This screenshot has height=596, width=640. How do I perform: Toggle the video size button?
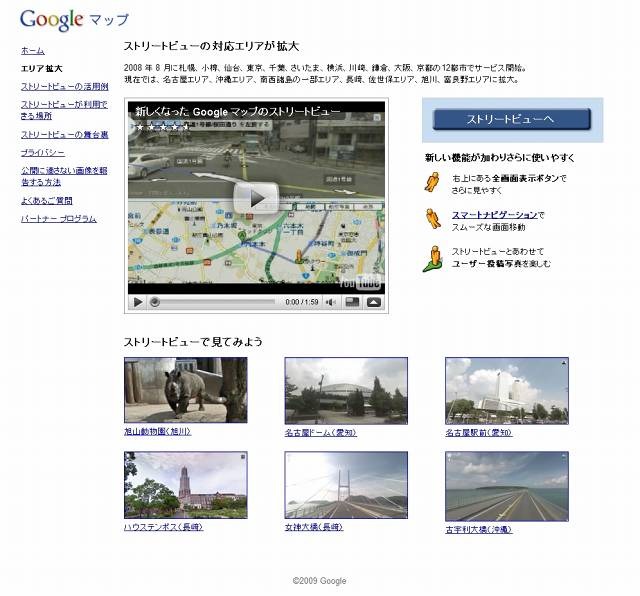click(352, 302)
